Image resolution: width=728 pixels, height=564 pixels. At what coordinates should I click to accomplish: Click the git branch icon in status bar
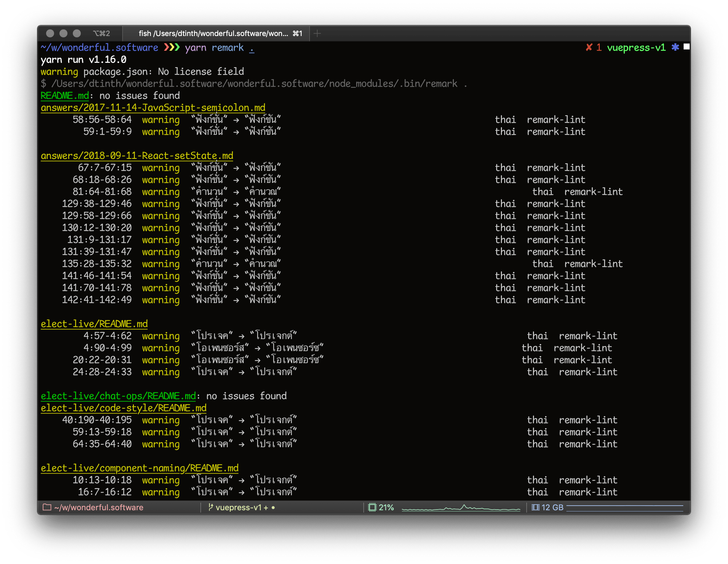[210, 507]
